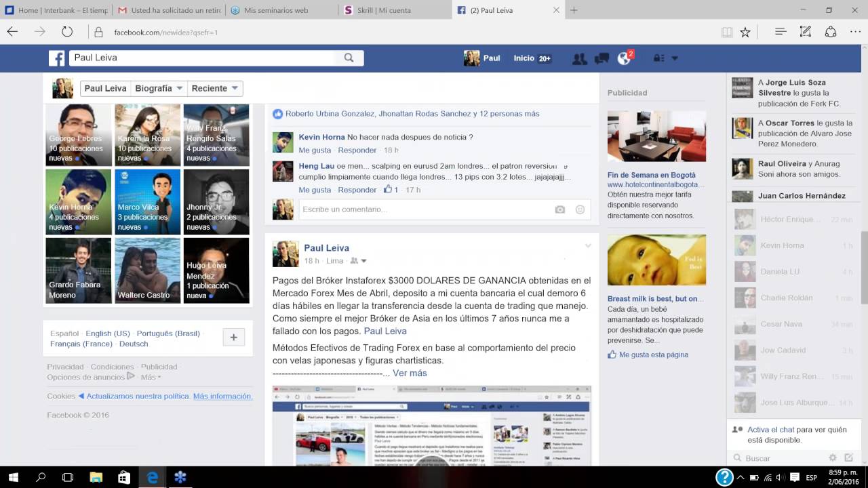
Task: Open Edge more actions menu
Action: point(855,32)
